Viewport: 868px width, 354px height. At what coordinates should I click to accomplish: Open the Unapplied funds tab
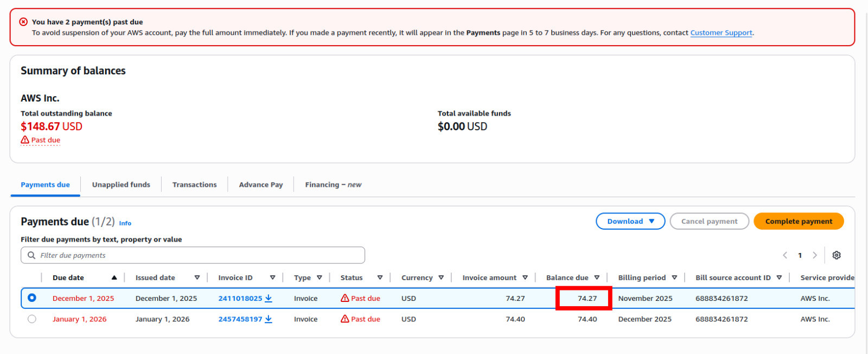tap(121, 185)
